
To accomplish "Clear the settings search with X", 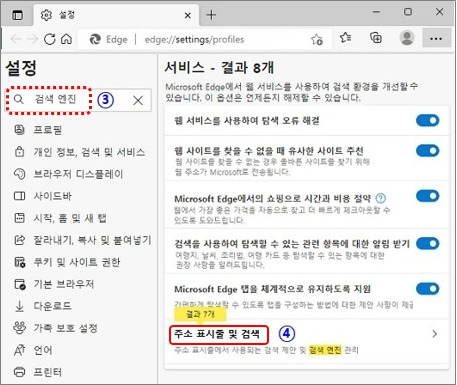I will (x=138, y=100).
